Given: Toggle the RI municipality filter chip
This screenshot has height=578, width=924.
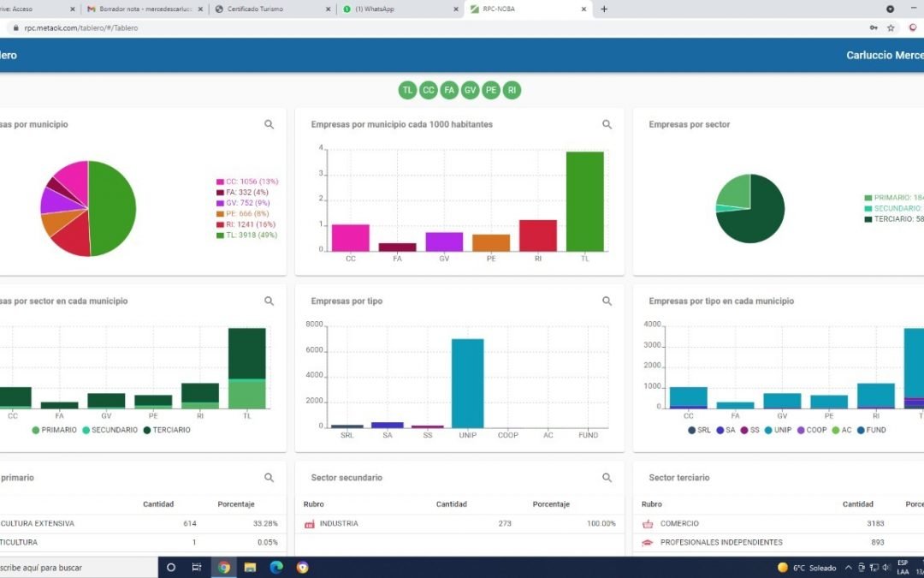Looking at the screenshot, I should [x=512, y=90].
